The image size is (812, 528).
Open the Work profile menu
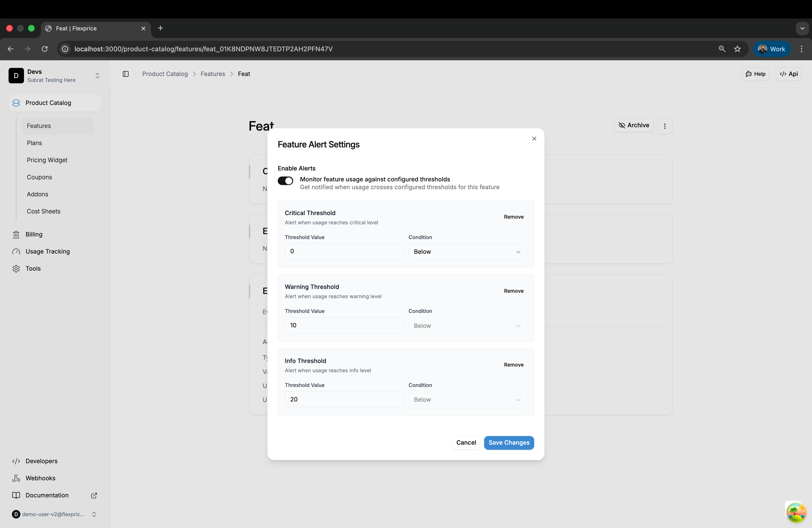(772, 49)
